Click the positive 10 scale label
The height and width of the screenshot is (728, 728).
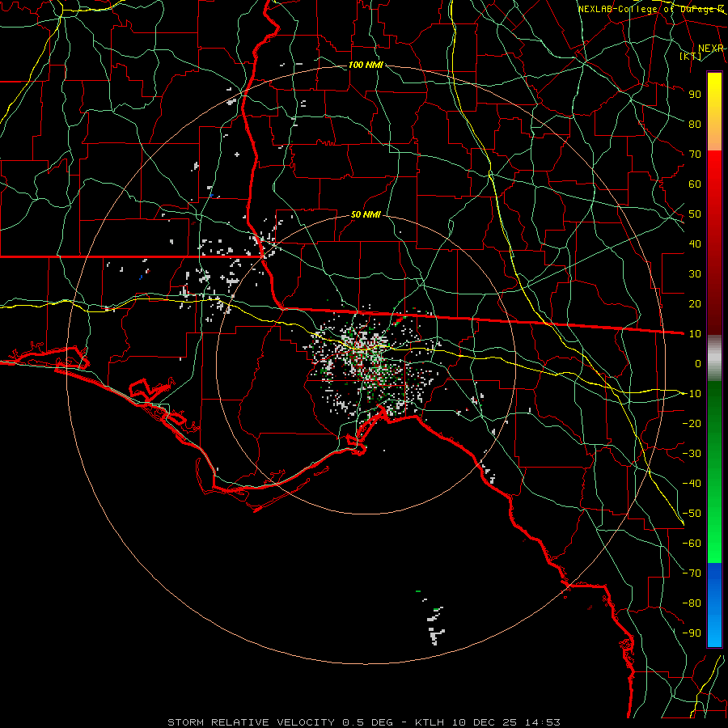[x=695, y=334]
